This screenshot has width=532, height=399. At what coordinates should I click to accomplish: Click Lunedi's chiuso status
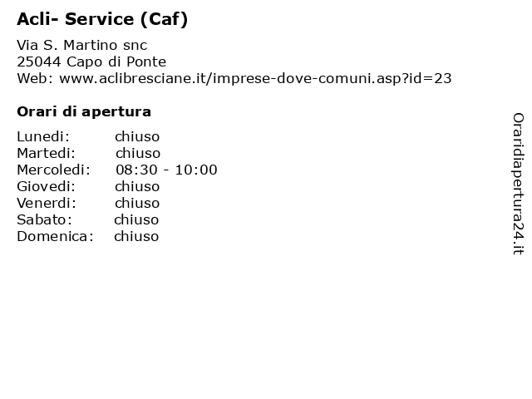[x=137, y=136]
